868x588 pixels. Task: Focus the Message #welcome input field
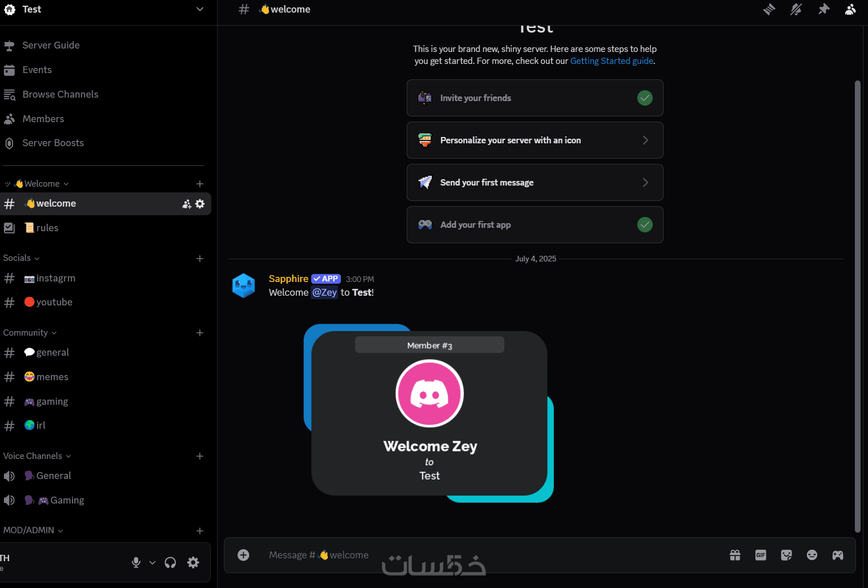click(491, 555)
